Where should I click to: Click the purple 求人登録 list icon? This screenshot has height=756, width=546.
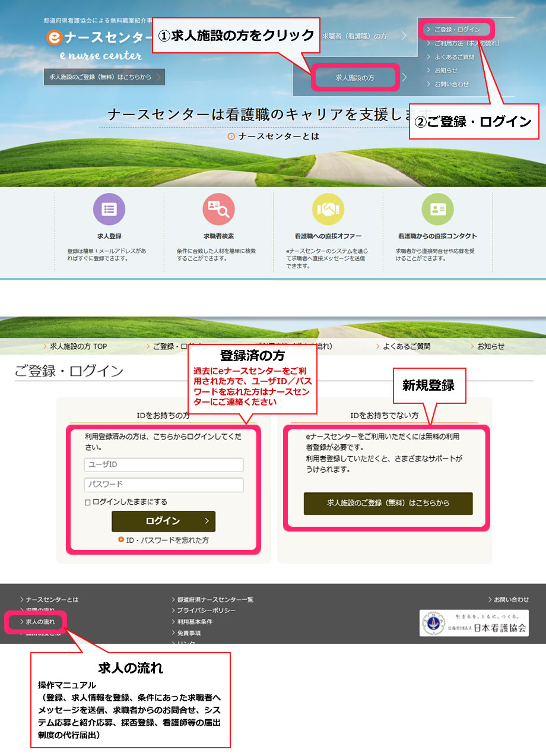pyautogui.click(x=109, y=209)
